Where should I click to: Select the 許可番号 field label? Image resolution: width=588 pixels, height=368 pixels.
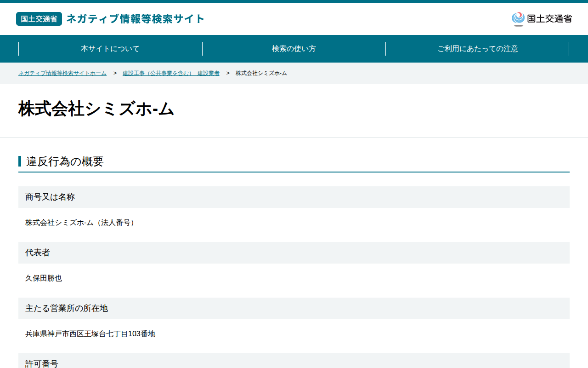click(x=42, y=363)
